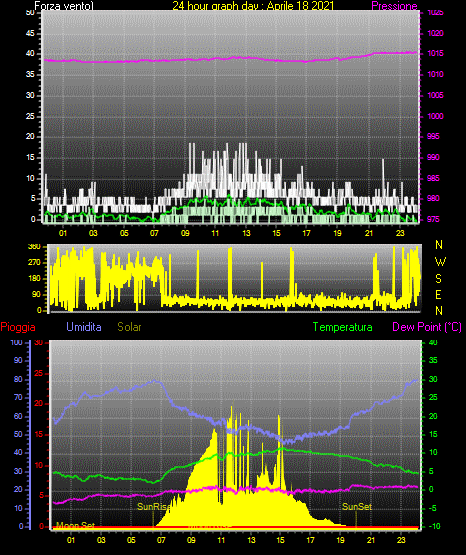Select wind direction axis value 270
This screenshot has height=555, width=466.
coord(34,263)
